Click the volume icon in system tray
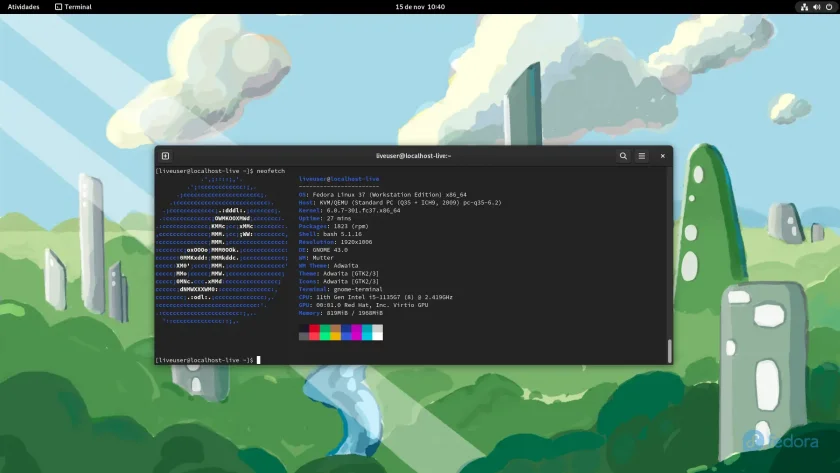 (x=816, y=7)
